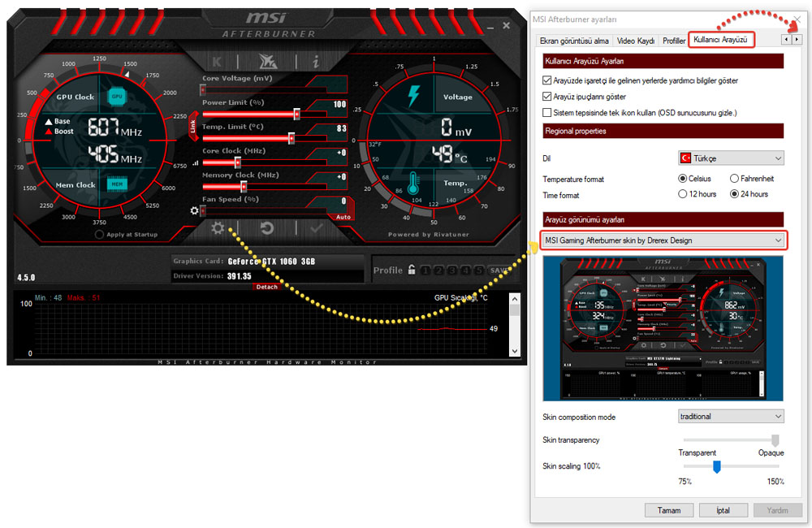Apply changes with the checkmark icon

click(316, 228)
